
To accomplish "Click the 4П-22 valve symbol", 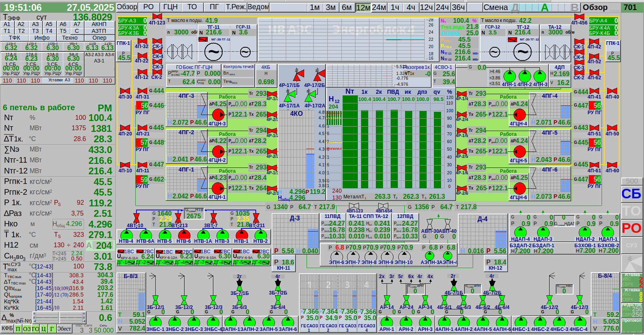I will click(x=142, y=55).
